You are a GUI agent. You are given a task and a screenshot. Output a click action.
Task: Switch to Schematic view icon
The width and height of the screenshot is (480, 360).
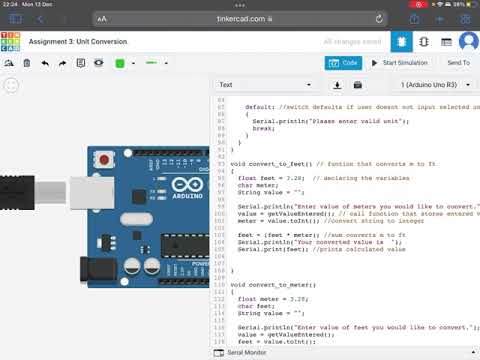424,42
